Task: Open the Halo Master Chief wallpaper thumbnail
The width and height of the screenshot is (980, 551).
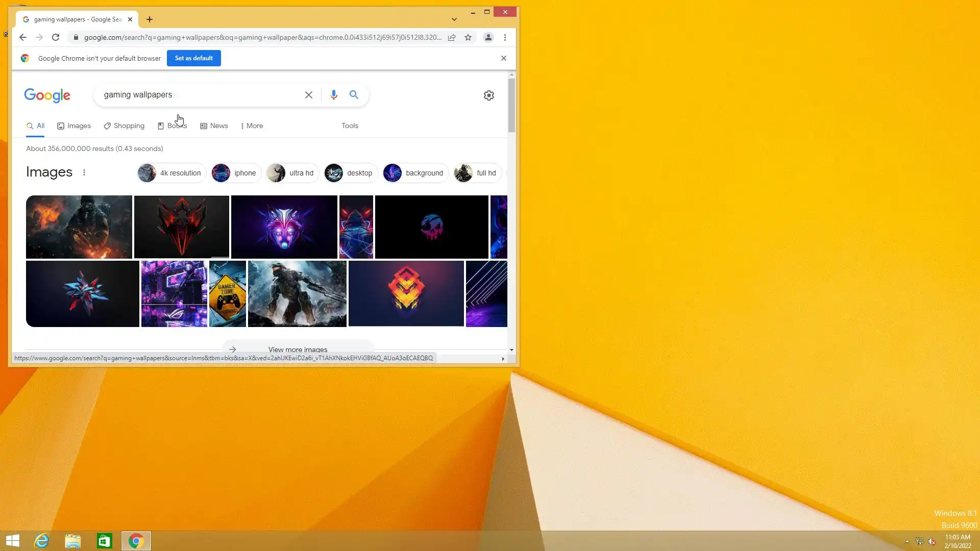Action: click(x=297, y=293)
